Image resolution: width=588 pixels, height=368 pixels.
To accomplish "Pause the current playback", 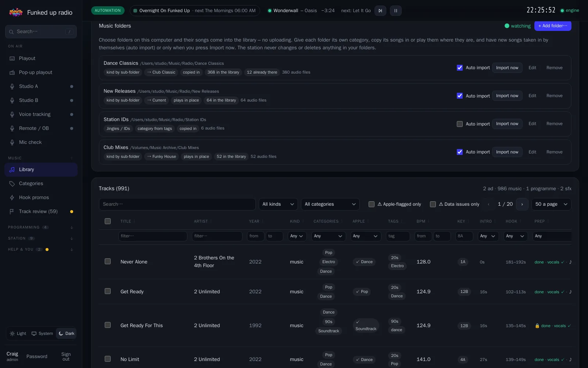I will click(396, 11).
